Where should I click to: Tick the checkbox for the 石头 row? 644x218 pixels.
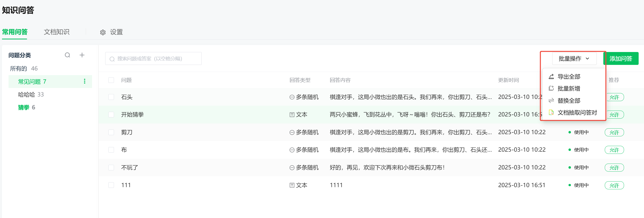[111, 97]
